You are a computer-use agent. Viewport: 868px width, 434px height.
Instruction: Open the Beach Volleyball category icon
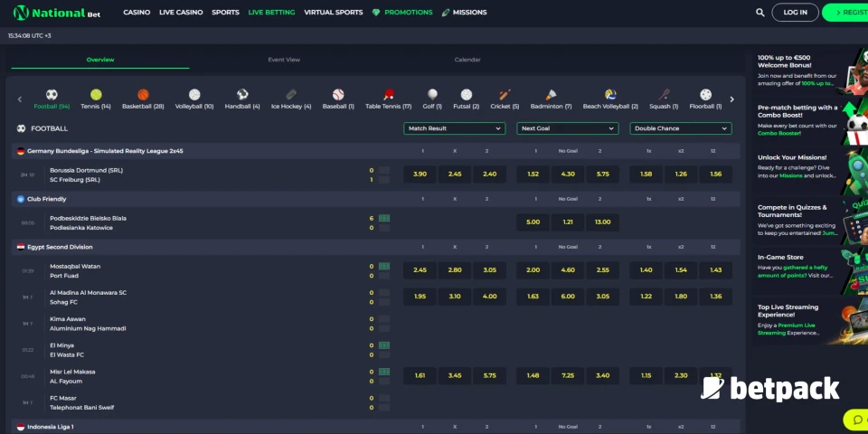(610, 95)
